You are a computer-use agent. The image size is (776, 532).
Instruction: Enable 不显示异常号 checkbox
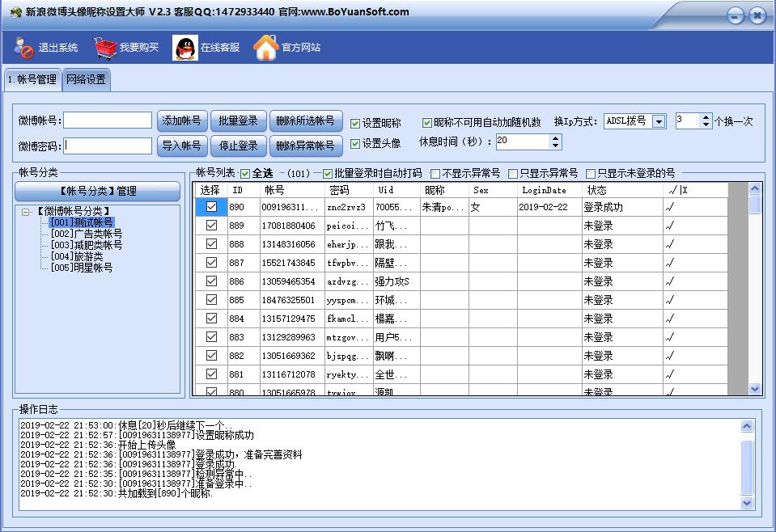435,174
